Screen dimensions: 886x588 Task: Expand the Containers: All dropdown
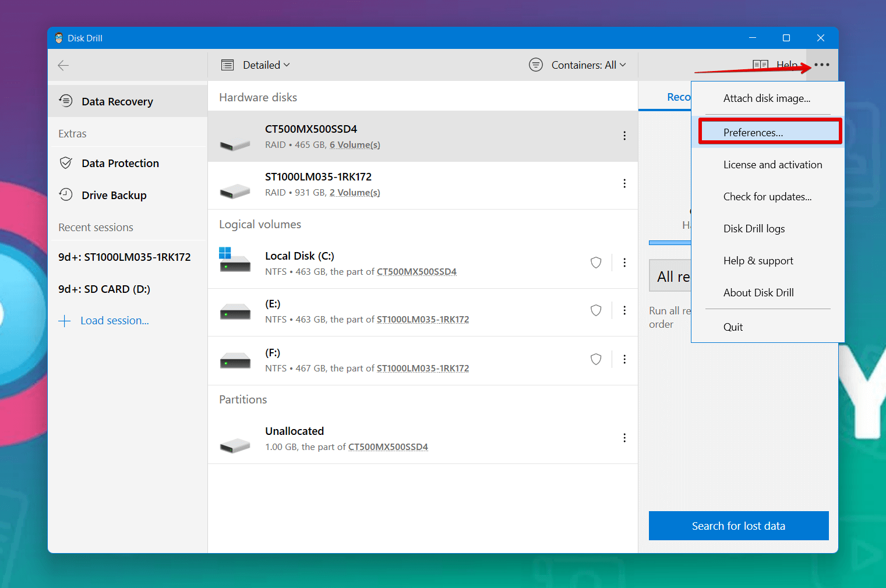(589, 65)
